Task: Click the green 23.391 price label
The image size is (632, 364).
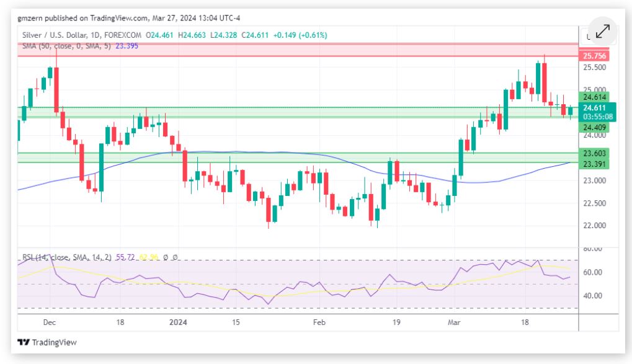Action: [594, 164]
